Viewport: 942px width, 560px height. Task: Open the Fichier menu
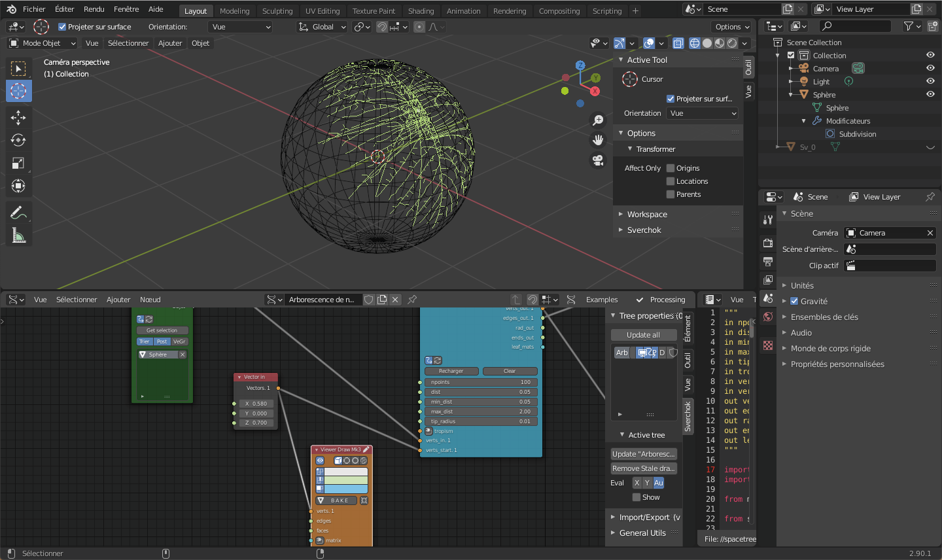(x=34, y=9)
